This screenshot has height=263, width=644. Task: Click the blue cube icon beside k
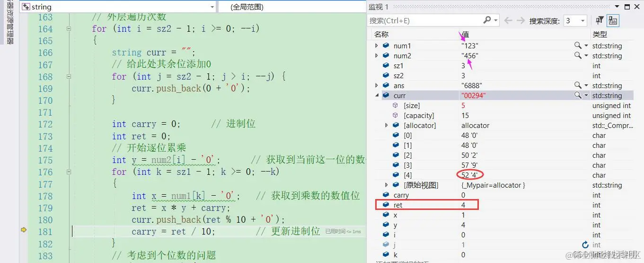(x=386, y=255)
